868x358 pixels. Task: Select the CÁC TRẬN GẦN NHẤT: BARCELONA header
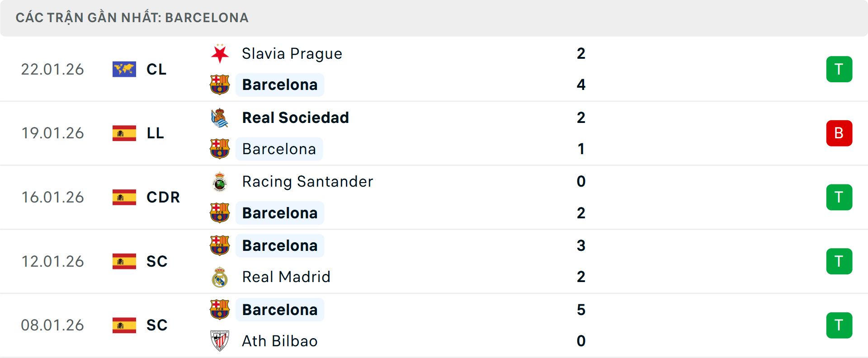pyautogui.click(x=132, y=18)
